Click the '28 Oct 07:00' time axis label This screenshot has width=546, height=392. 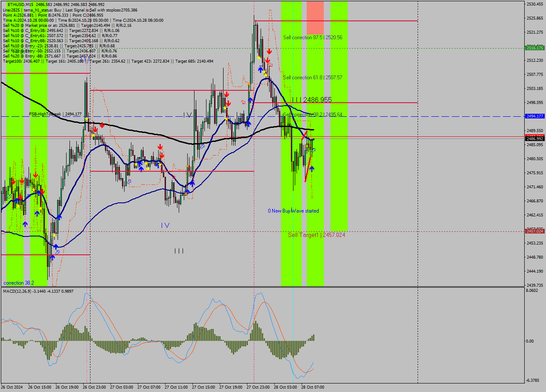(x=313, y=387)
